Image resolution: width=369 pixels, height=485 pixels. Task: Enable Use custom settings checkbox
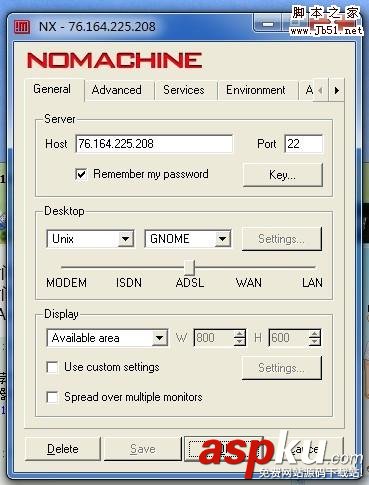click(52, 367)
